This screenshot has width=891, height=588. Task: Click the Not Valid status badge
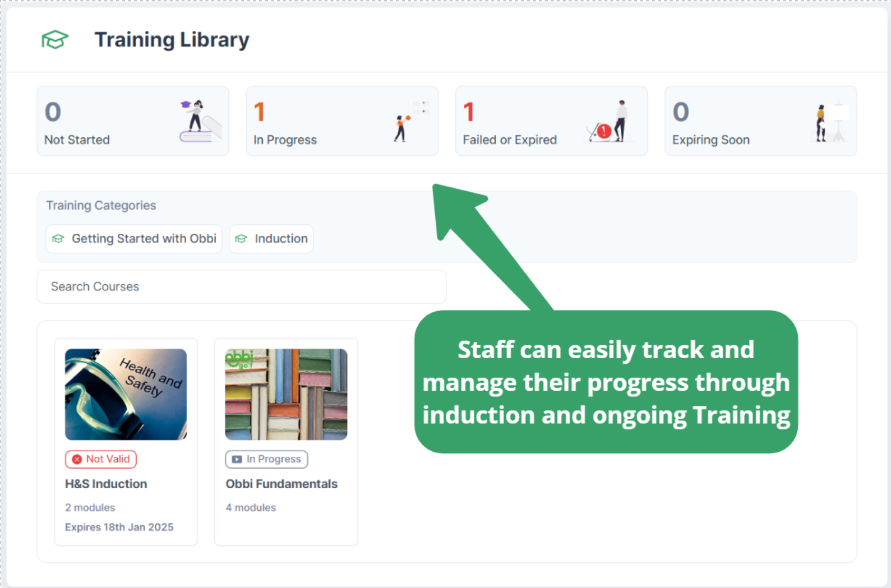(x=101, y=459)
